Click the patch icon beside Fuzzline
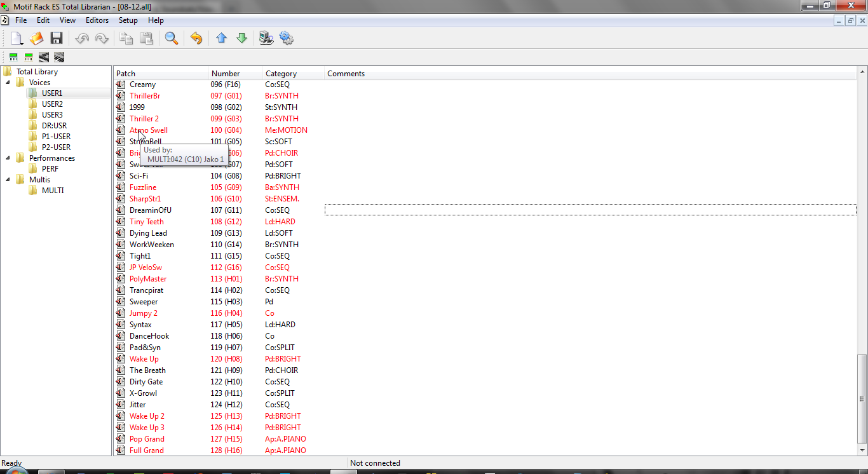Screen dimensions: 868x474 click(x=121, y=187)
